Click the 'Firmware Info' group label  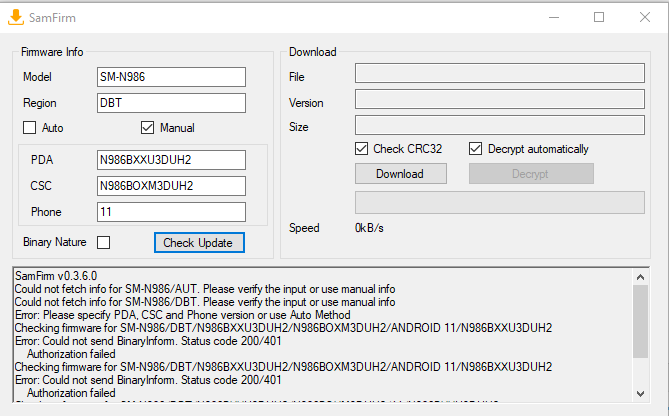point(52,52)
